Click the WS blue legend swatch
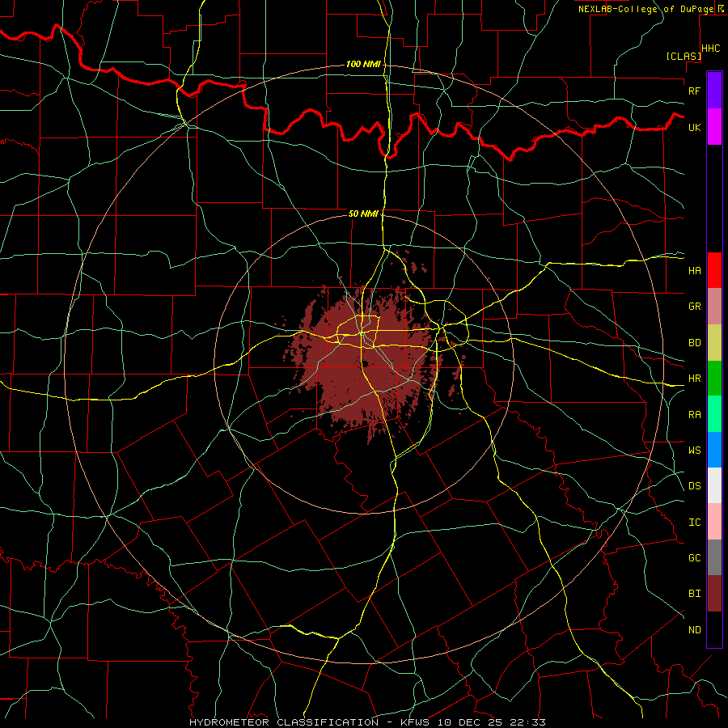Image resolution: width=728 pixels, height=728 pixels. click(x=714, y=450)
